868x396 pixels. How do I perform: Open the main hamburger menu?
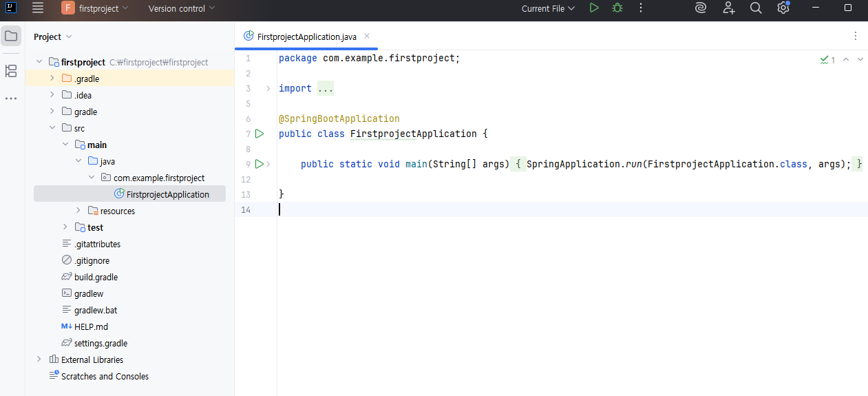pyautogui.click(x=38, y=8)
